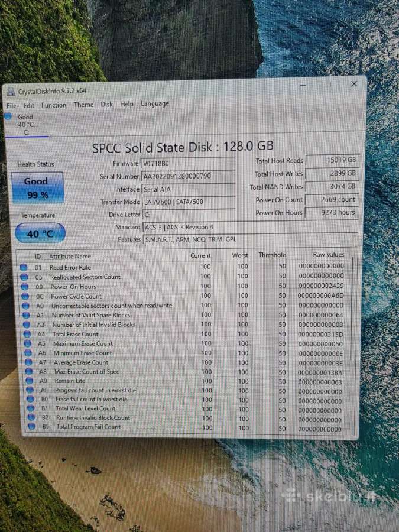This screenshot has height=532, width=399.
Task: Click the status icon for Average Erase Count
Action: (29, 362)
